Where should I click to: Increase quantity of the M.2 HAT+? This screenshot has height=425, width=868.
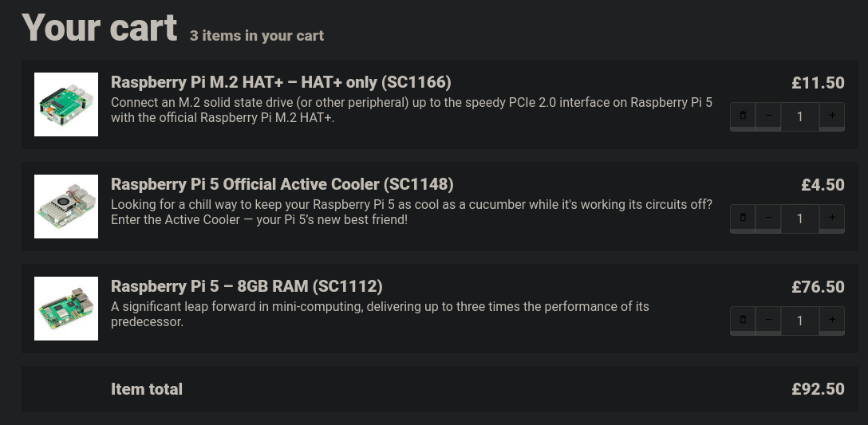(832, 116)
